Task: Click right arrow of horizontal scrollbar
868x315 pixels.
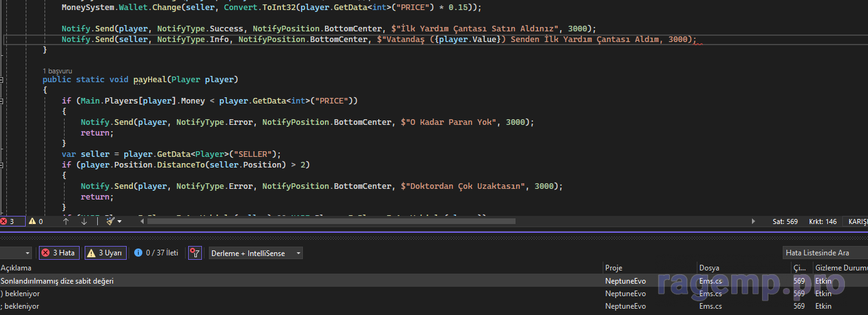Action: point(753,222)
